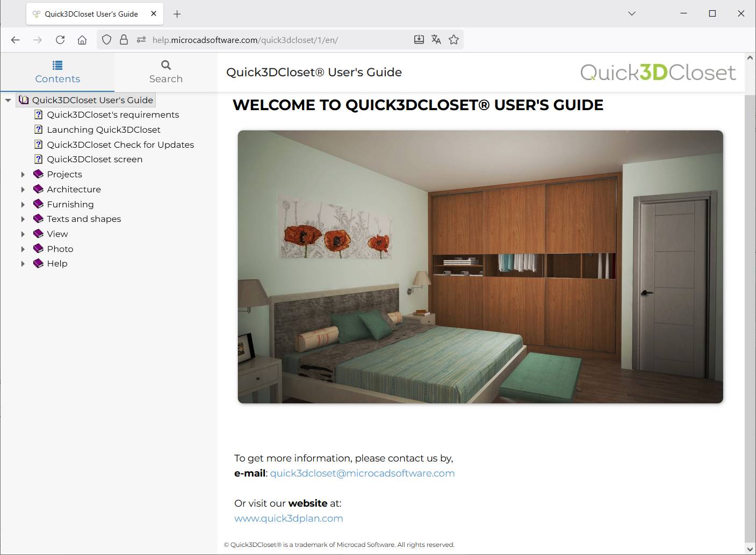
Task: Open Launching Quick3DCloset help topic
Action: tap(104, 130)
